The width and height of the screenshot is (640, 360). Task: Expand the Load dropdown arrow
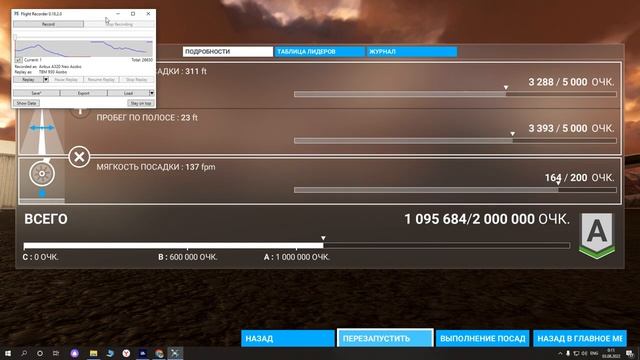click(151, 93)
